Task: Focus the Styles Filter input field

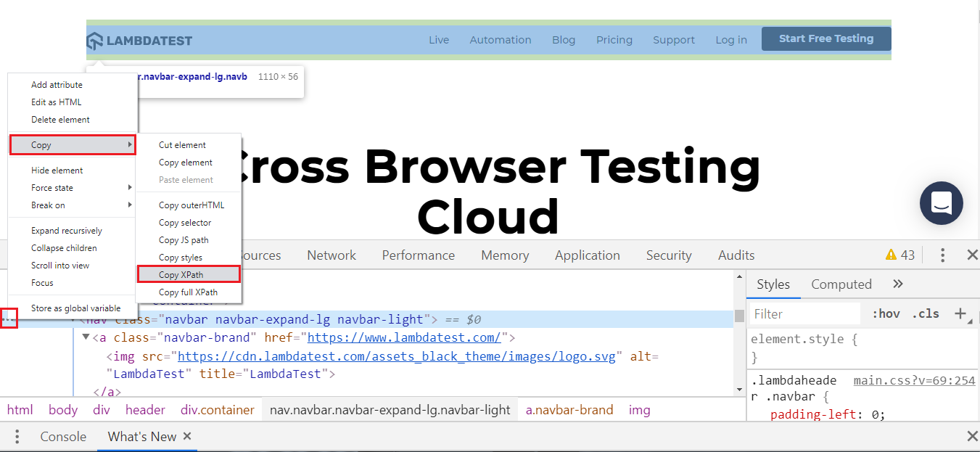Action: tap(805, 314)
